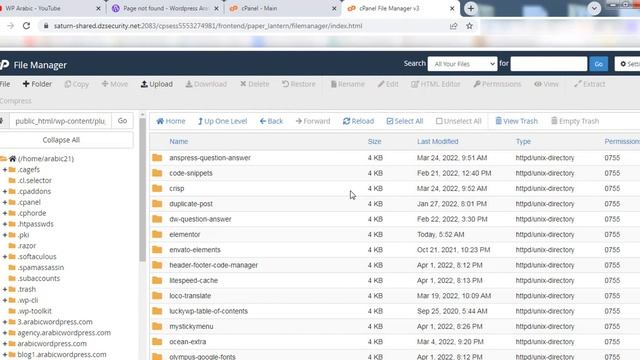This screenshot has height=360, width=640.
Task: Click the tree panel vertical scrollbar
Action: point(142,189)
